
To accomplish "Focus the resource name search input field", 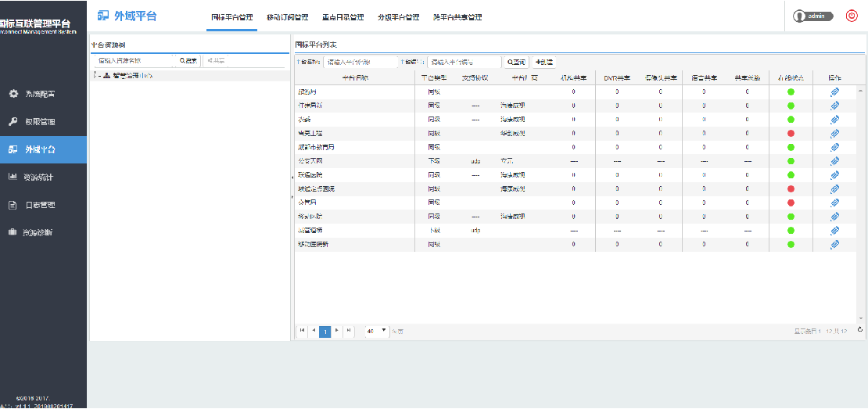I will click(135, 61).
